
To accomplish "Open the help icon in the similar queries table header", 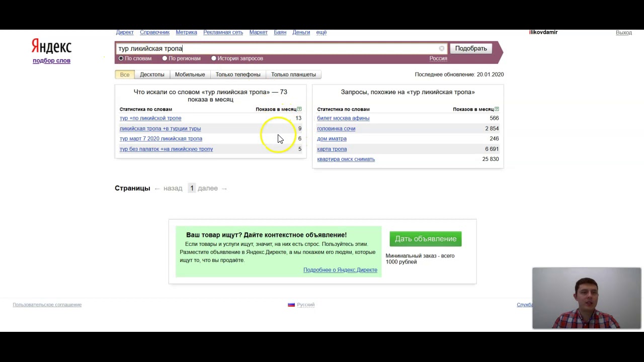I will (x=497, y=109).
